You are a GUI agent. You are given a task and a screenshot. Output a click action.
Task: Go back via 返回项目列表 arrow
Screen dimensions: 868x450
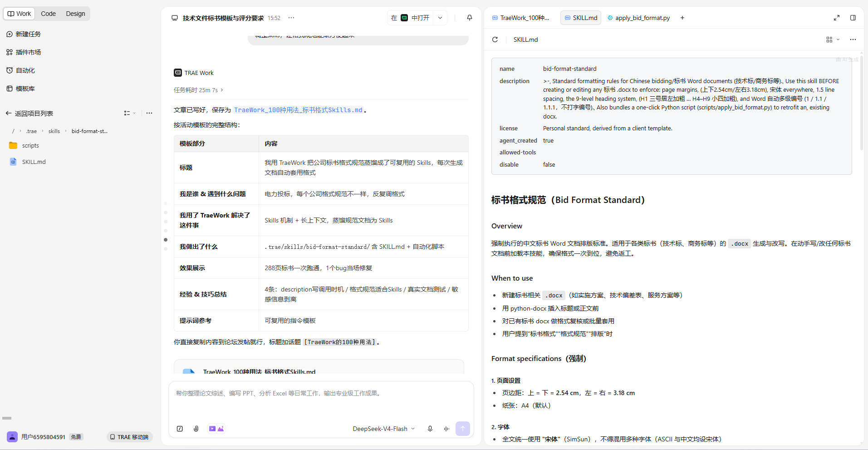point(8,113)
